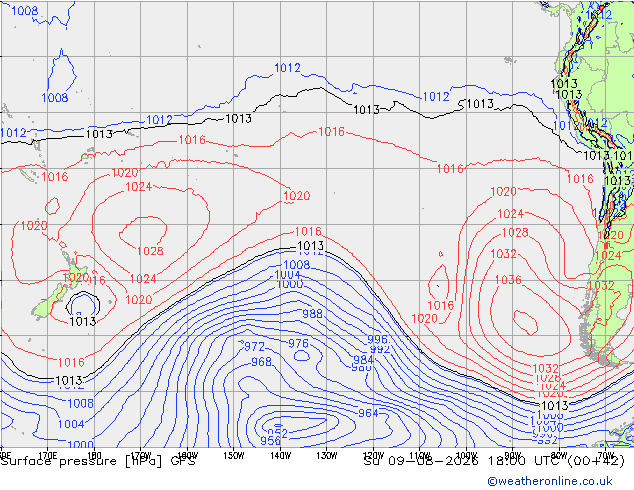Select the 996 isobar label
This screenshot has height=490, width=634.
[377, 339]
